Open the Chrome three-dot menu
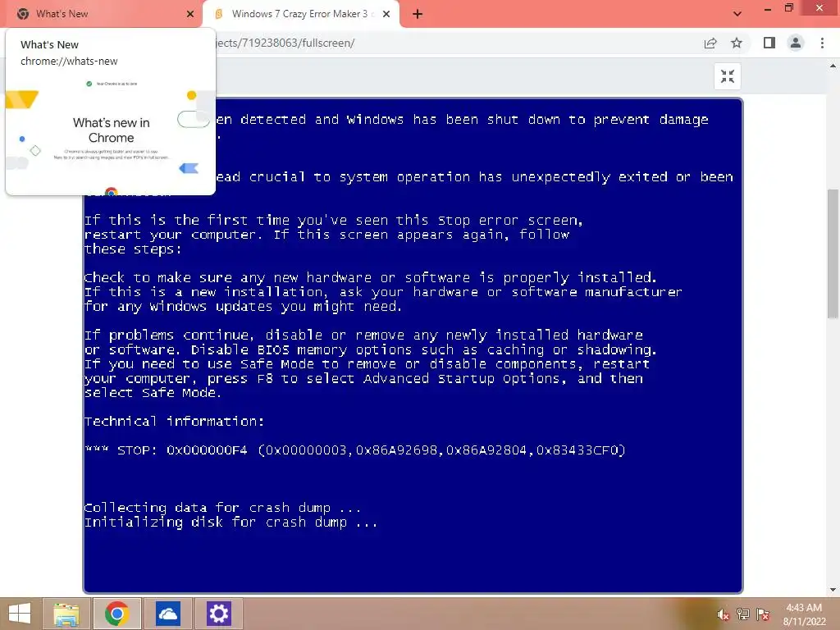 (x=822, y=43)
